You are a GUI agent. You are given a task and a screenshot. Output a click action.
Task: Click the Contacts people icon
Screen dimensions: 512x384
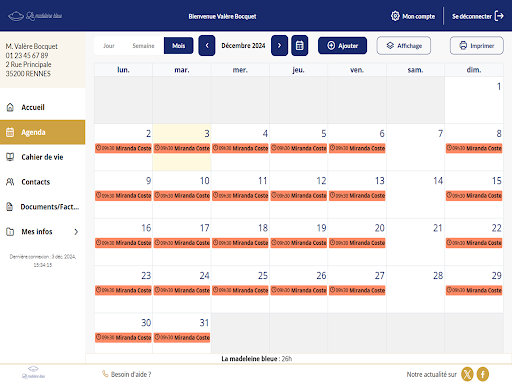[x=10, y=182]
